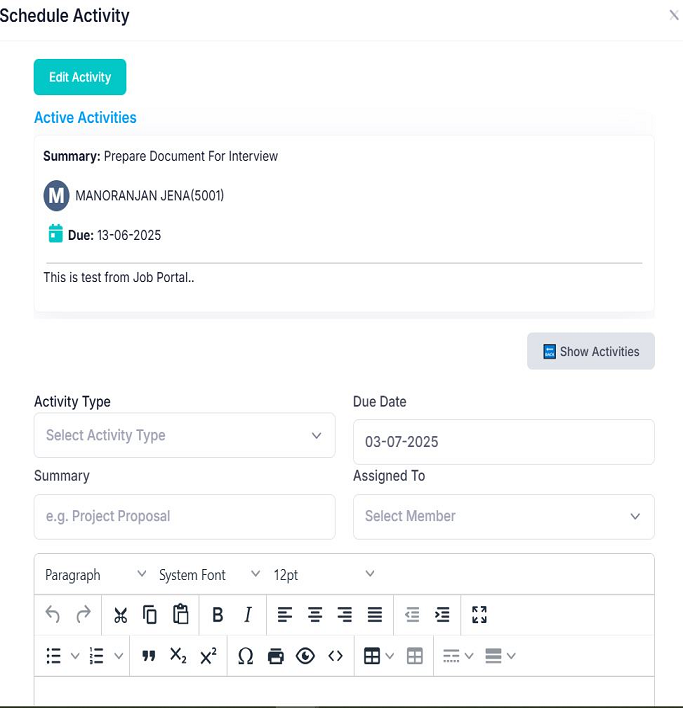
Task: Click the Show Activities button
Action: [590, 351]
